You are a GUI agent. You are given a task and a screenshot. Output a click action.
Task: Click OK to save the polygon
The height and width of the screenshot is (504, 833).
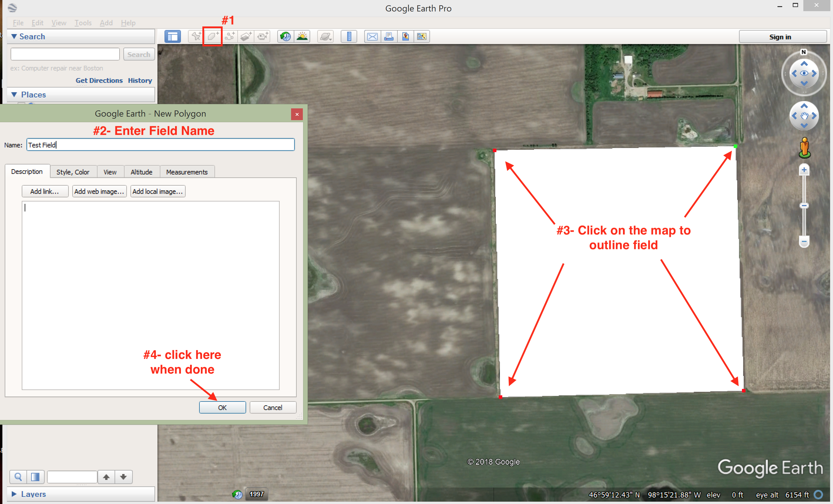coord(222,407)
